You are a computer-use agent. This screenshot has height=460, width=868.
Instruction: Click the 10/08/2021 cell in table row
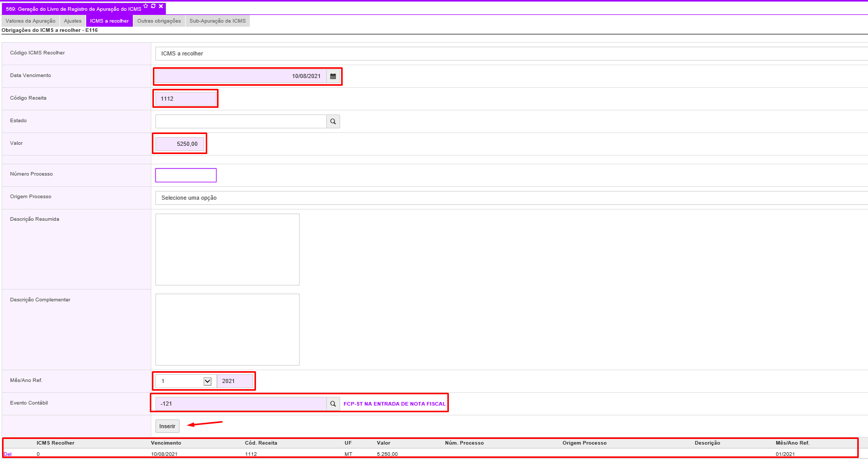(164, 454)
